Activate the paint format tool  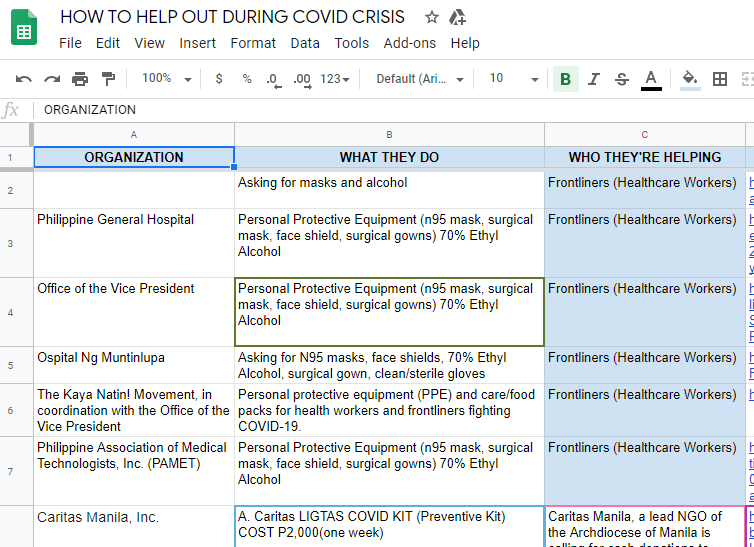[108, 79]
